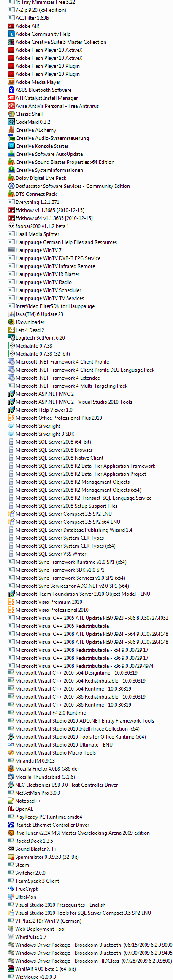Click the Java(TM) 6 Update 23 entry
173x980 pixels.
point(36,314)
